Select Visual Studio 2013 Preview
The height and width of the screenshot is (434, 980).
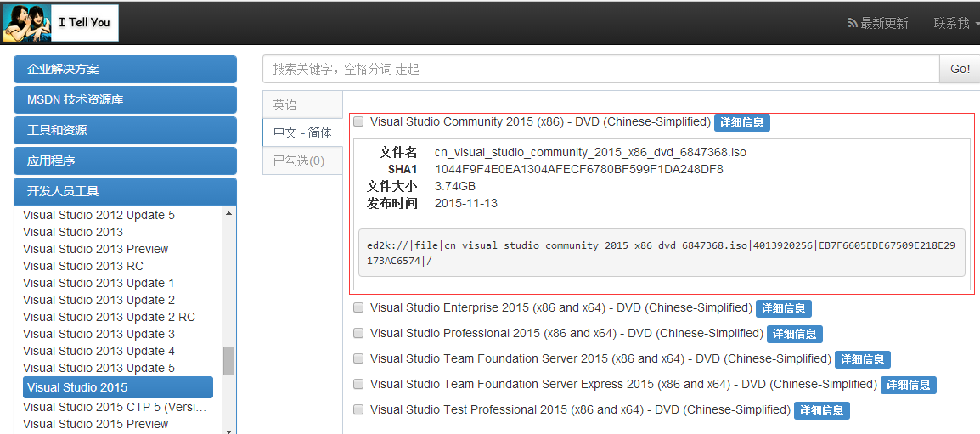click(96, 249)
